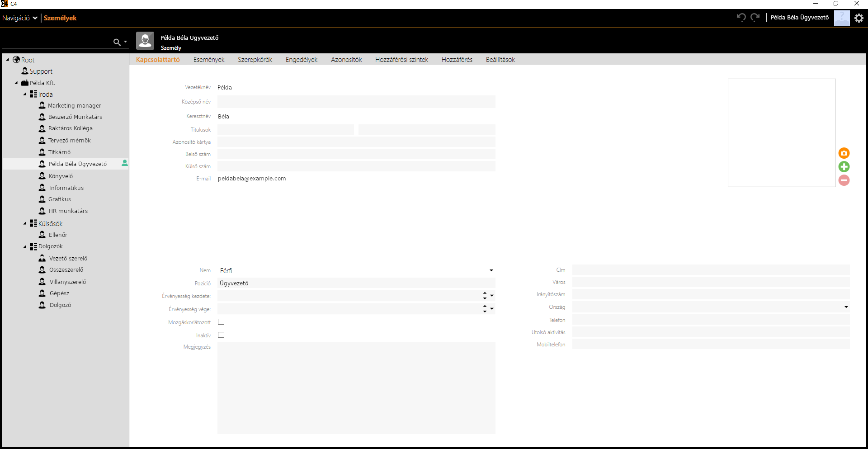Click the Megjegyzés notes text area
Screen dimensions: 868x449
(x=356, y=388)
